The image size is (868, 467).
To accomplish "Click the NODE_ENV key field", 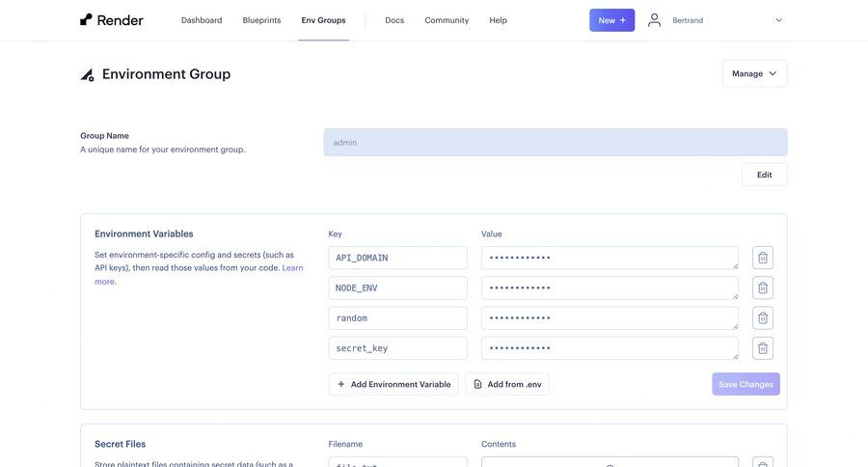I will 397,288.
